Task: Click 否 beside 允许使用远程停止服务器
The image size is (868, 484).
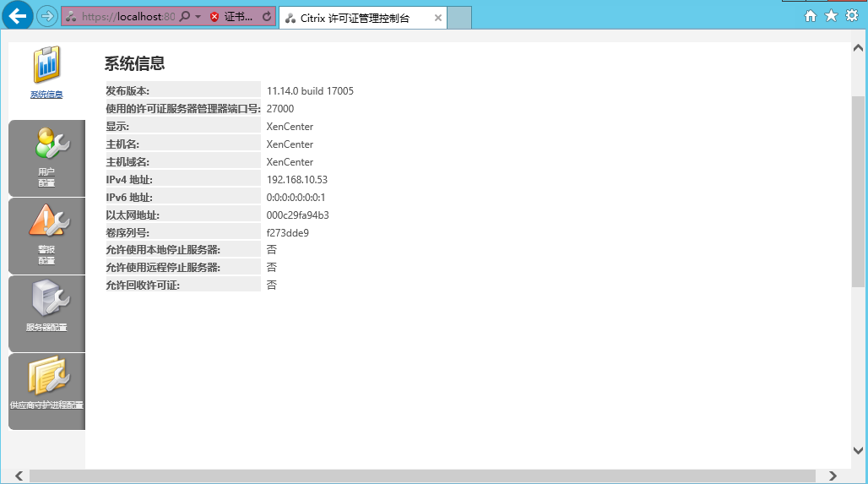Action: pyautogui.click(x=272, y=268)
